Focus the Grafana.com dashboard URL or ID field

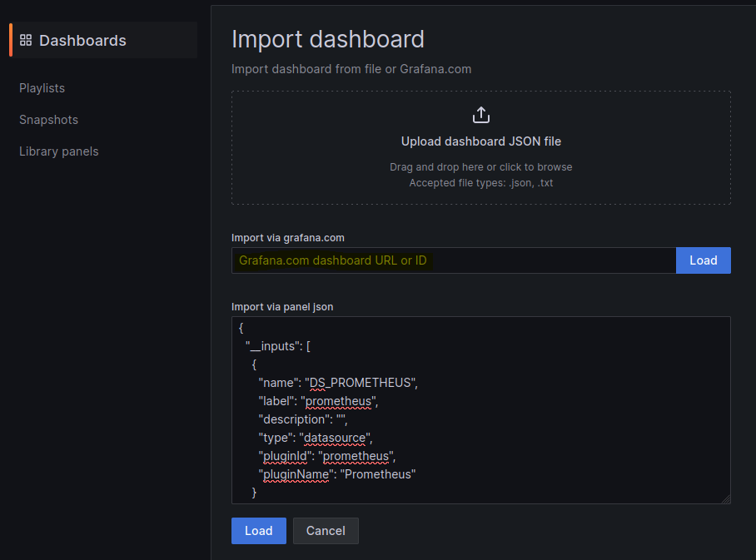(453, 260)
